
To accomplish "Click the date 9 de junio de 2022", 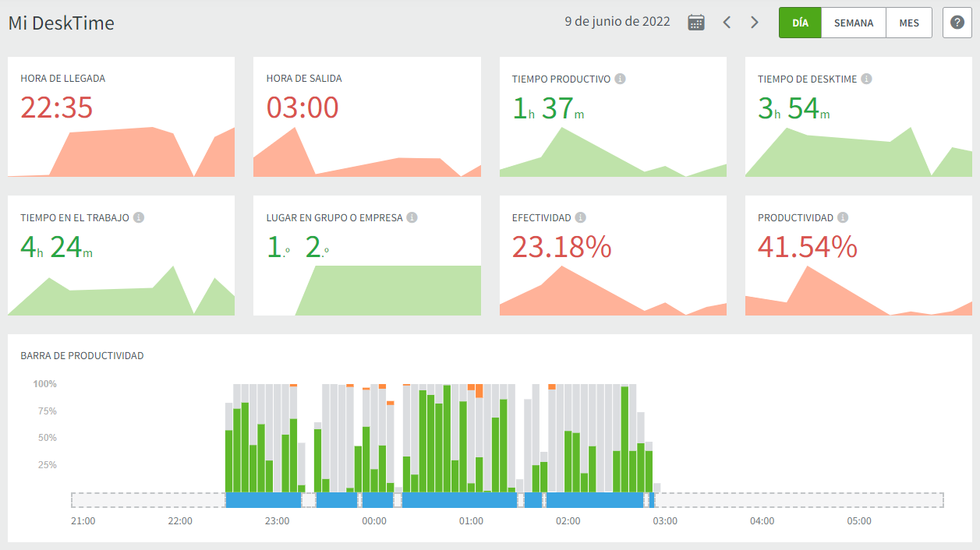I will [x=617, y=22].
